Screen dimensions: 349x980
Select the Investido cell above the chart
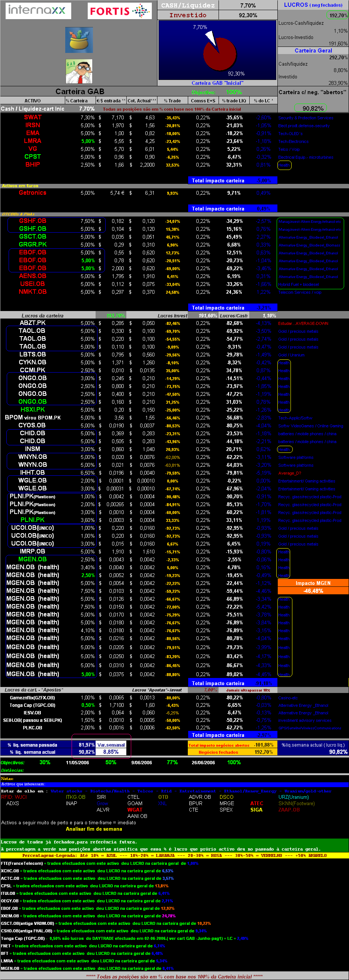tap(188, 15)
